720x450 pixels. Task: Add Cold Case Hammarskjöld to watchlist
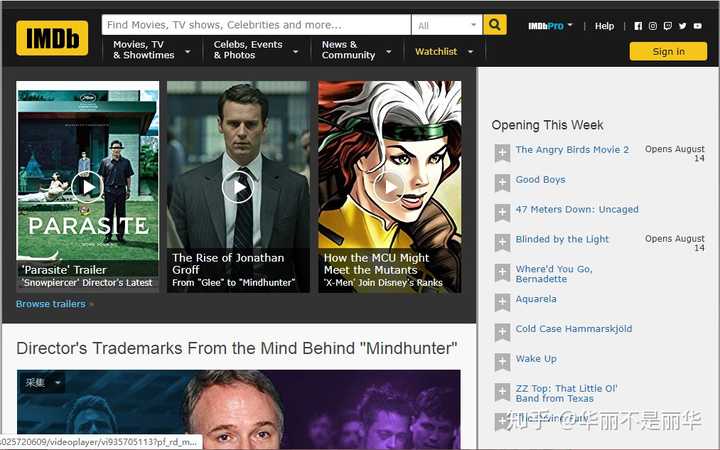click(x=502, y=332)
